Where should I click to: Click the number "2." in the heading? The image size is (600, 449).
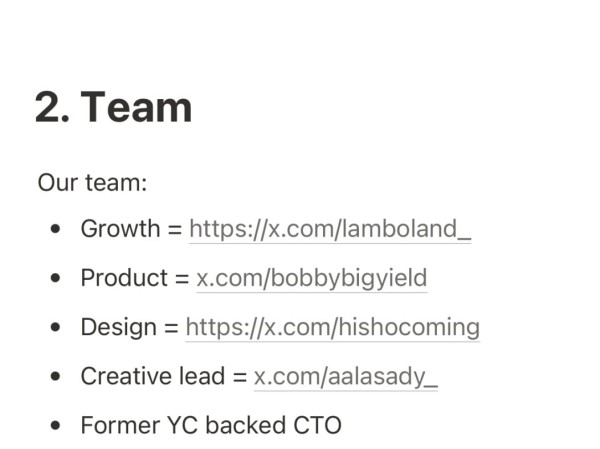[52, 108]
